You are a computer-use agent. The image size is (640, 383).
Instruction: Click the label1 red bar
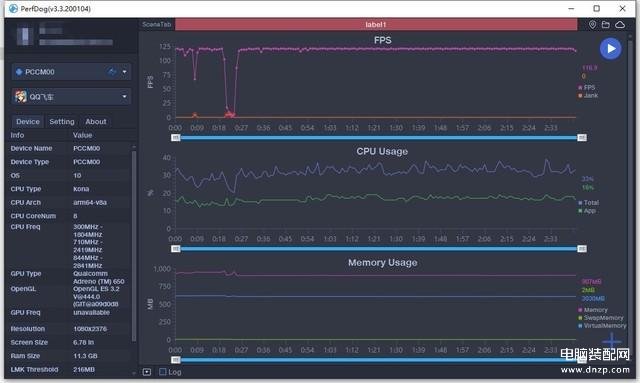tap(376, 24)
